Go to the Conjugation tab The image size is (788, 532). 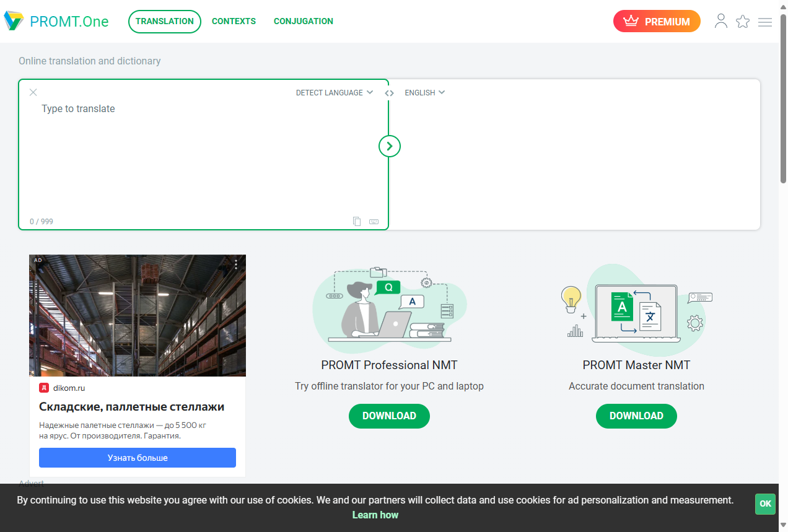click(304, 21)
